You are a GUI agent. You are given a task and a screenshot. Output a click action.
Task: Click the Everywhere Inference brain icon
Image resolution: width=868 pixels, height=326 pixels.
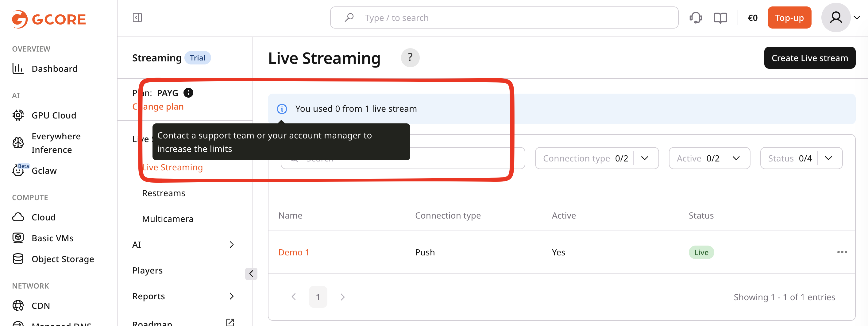[18, 143]
